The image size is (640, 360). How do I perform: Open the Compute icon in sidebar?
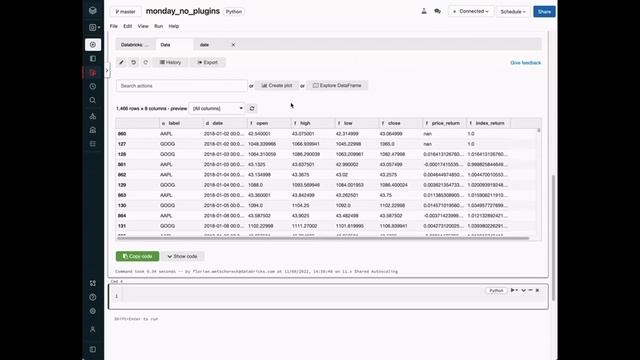coord(93,130)
